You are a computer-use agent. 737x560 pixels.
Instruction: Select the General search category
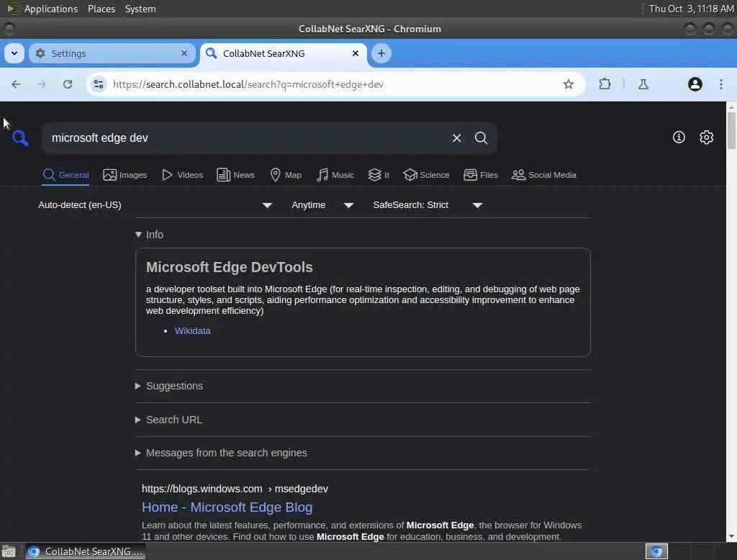coord(65,175)
